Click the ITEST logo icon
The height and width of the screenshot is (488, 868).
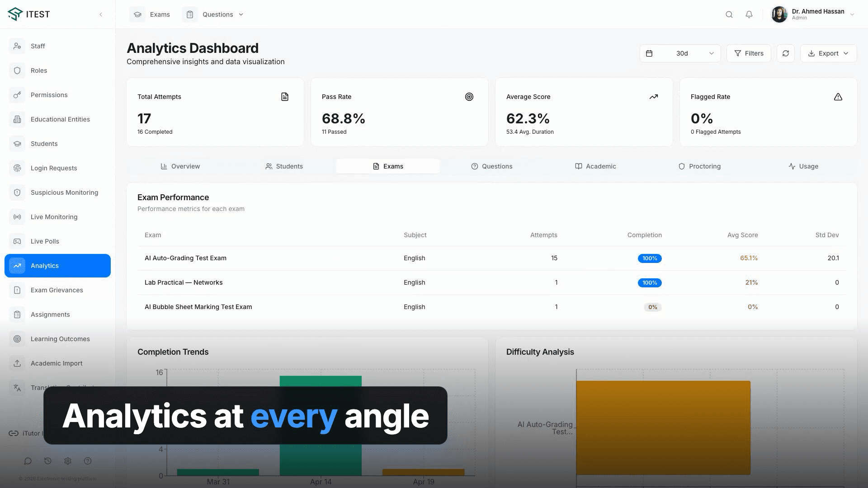pyautogui.click(x=15, y=14)
